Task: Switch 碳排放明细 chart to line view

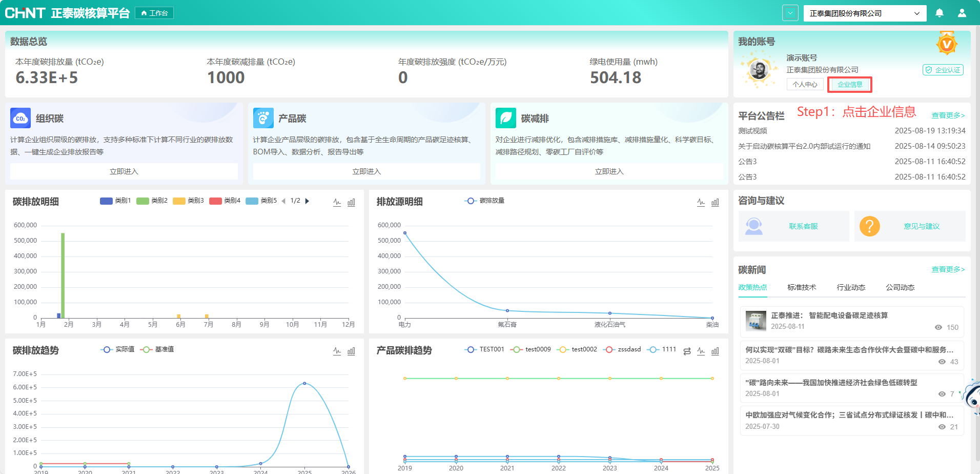Action: coord(337,202)
